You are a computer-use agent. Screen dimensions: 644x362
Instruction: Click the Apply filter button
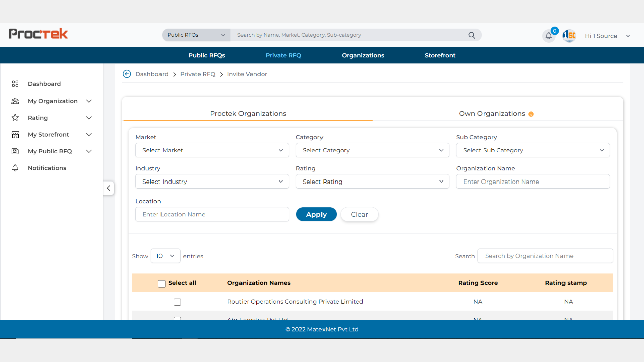[316, 214]
